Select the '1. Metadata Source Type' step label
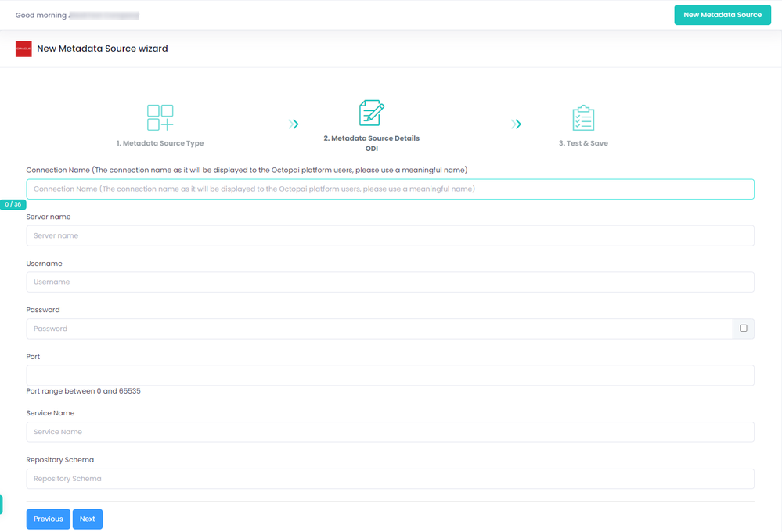Image resolution: width=782 pixels, height=532 pixels. coord(160,143)
